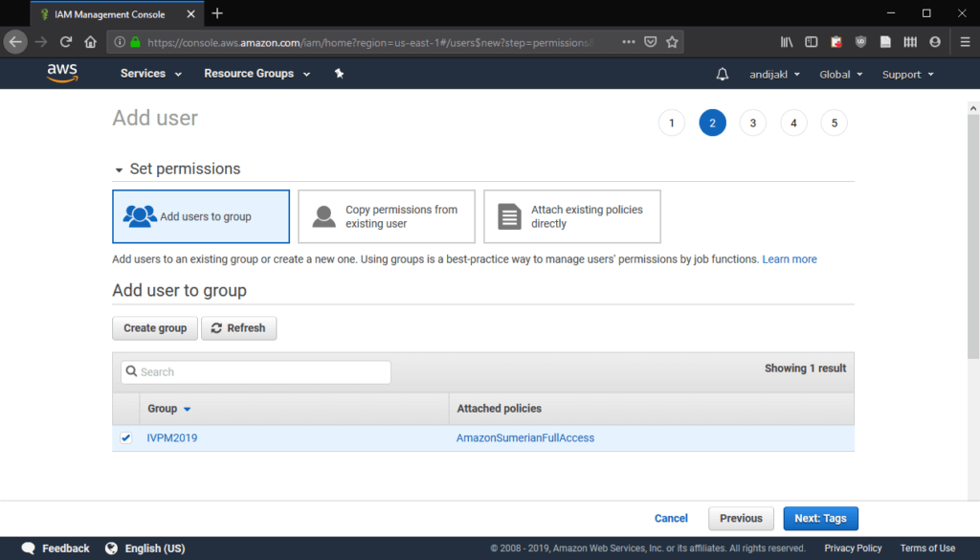
Task: Expand the Resource Groups dropdown
Action: [256, 74]
